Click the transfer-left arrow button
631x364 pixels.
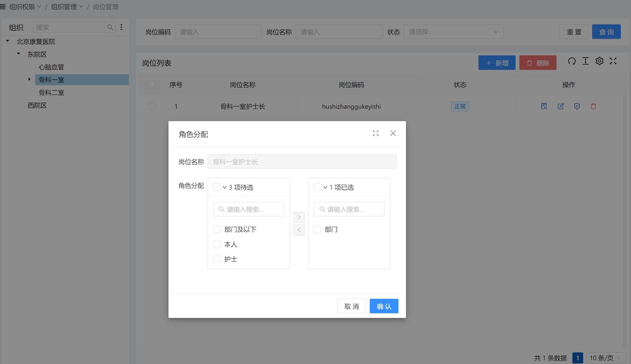[299, 230]
